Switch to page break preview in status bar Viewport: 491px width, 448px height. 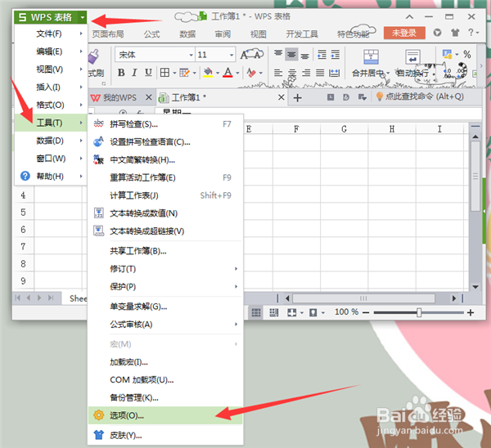(273, 312)
